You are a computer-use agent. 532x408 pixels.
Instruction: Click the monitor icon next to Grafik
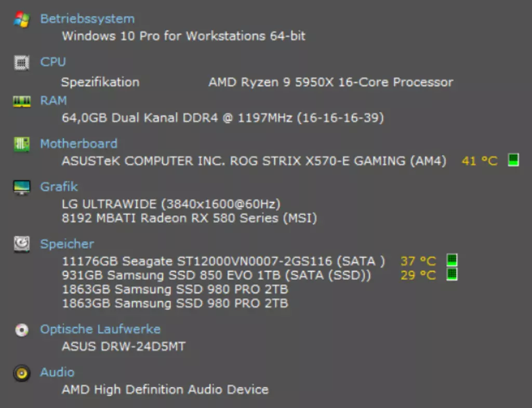[22, 187]
